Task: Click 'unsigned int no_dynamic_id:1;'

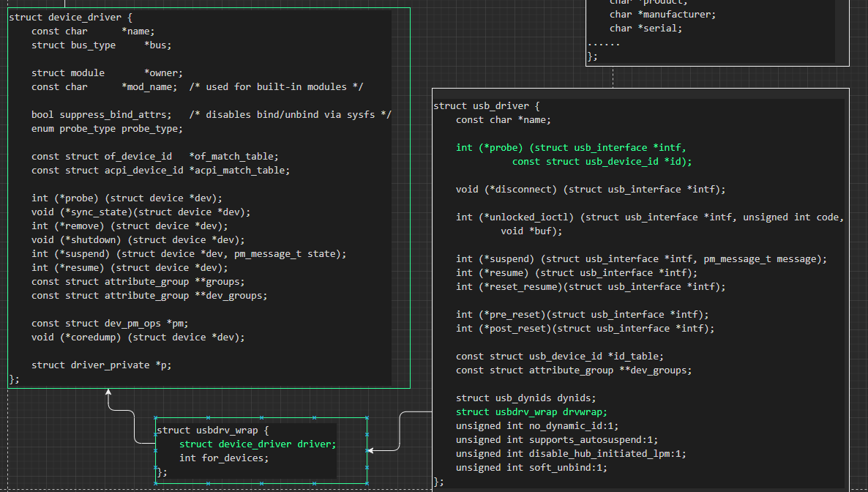Action: point(537,425)
